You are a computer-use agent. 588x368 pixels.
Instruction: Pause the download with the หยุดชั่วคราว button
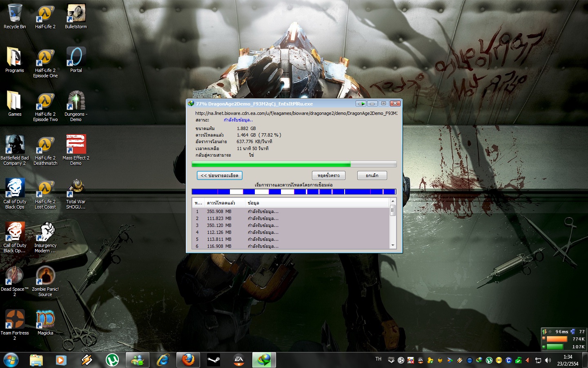point(329,175)
